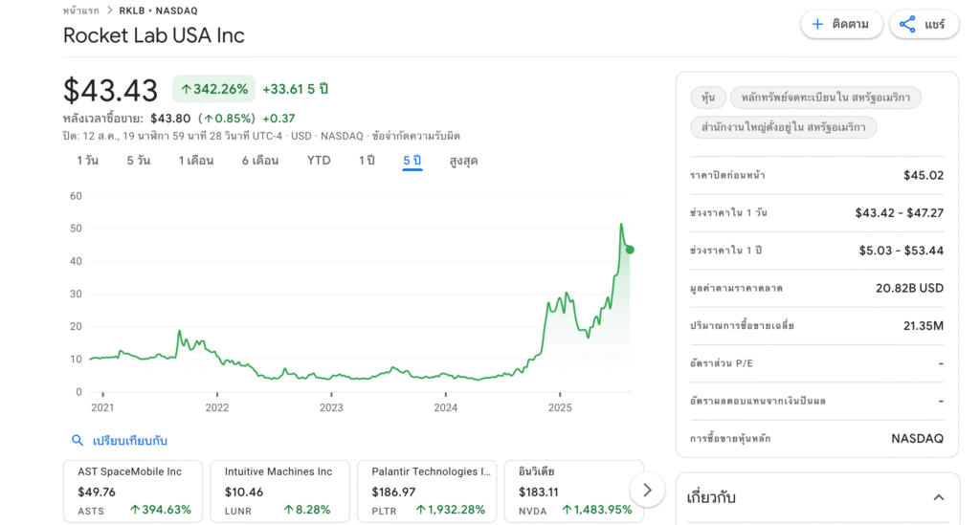Click the 2025 label on chart axis
Screen dimensions: 980x525
click(560, 407)
